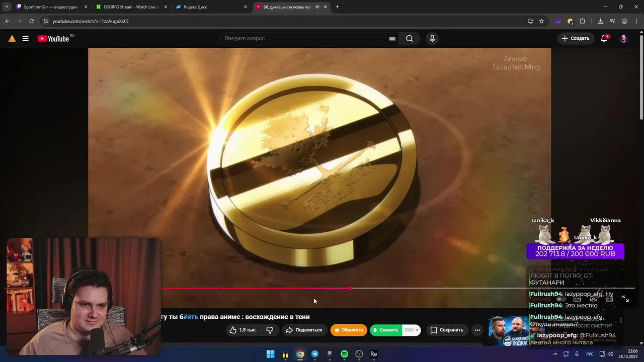Click the green Скачать download button

[386, 330]
